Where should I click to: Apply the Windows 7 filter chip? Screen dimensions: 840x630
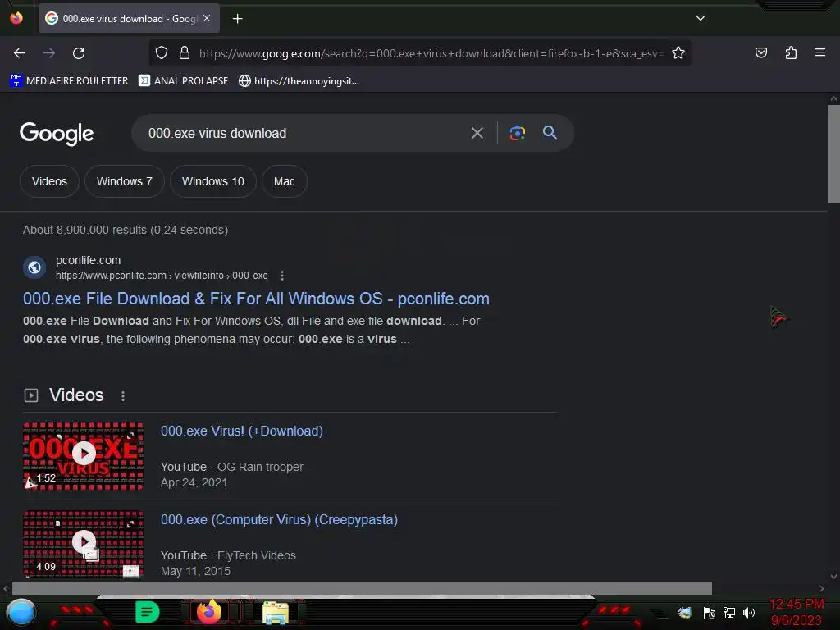[x=125, y=181]
